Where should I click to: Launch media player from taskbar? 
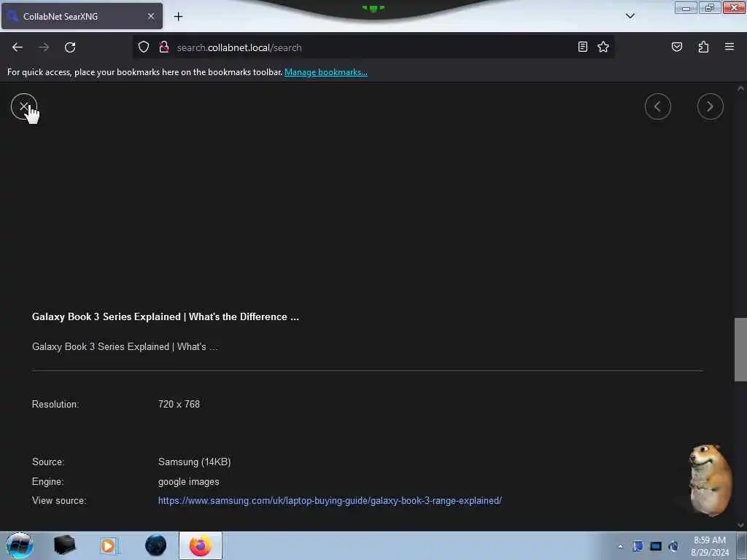[108, 545]
